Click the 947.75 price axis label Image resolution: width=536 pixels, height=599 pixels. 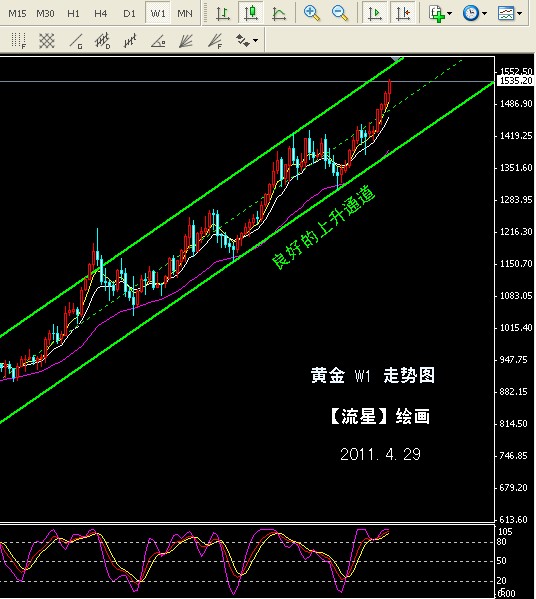(x=513, y=360)
